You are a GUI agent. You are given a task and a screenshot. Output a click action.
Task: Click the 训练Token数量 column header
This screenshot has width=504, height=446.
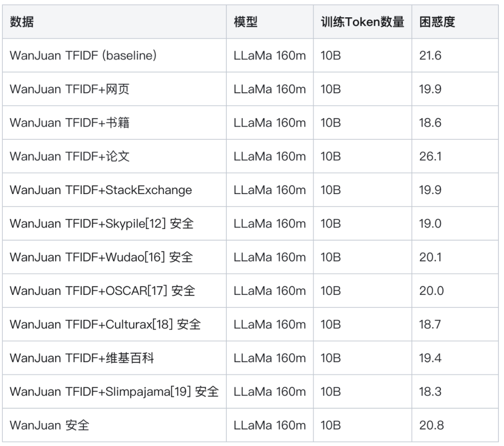[x=362, y=22]
